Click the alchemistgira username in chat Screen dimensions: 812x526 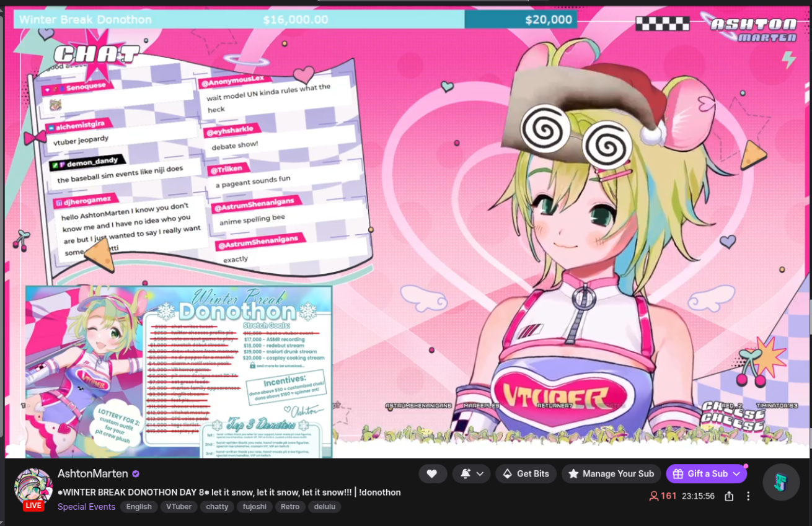pyautogui.click(x=81, y=126)
